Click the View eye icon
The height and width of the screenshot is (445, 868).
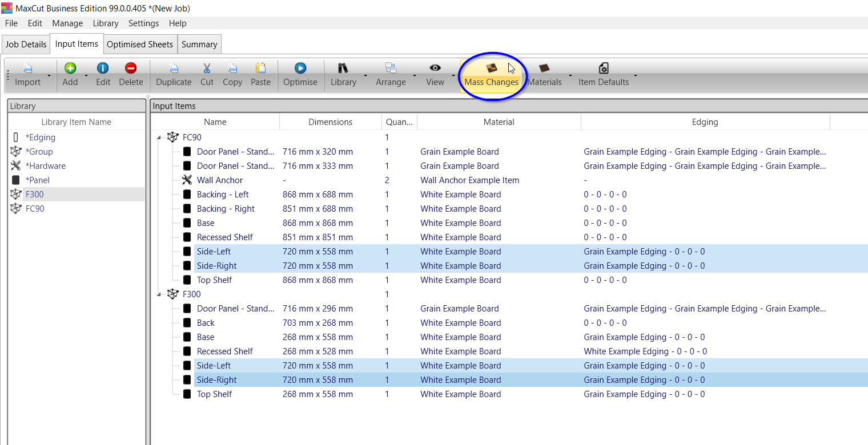435,68
